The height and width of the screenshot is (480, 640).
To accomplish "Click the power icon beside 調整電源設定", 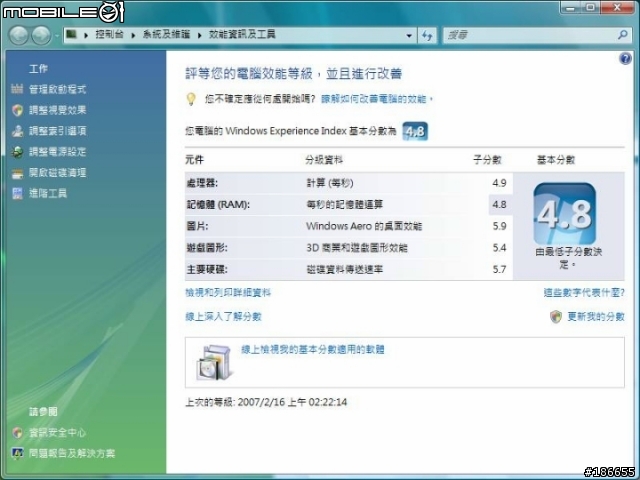I will 17,152.
